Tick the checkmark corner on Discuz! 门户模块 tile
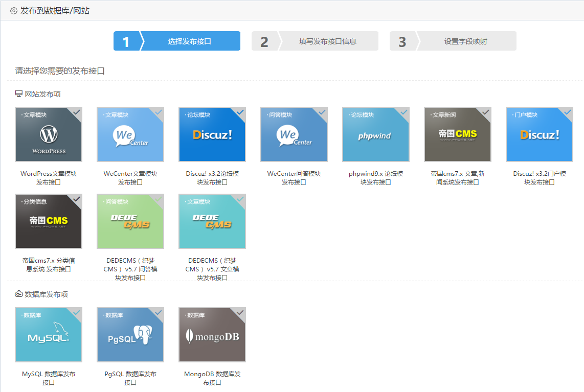The height and width of the screenshot is (392, 584). [x=567, y=112]
